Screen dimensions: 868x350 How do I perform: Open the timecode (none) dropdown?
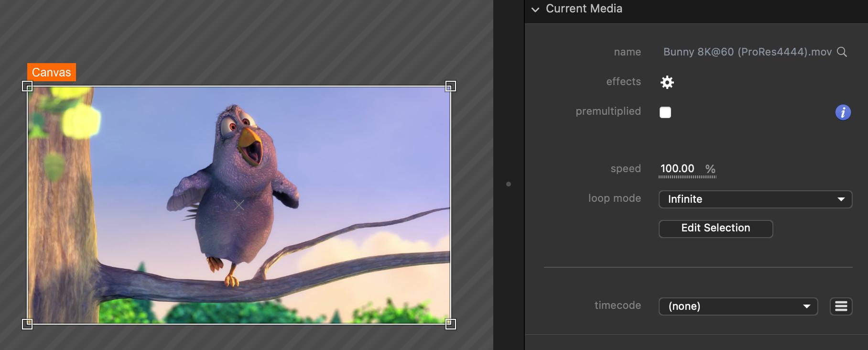[738, 306]
